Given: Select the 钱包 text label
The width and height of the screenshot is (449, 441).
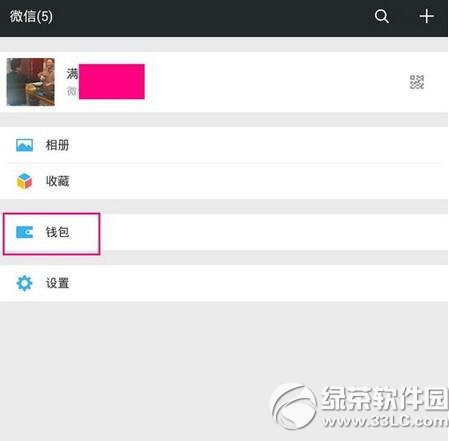Looking at the screenshot, I should [57, 232].
